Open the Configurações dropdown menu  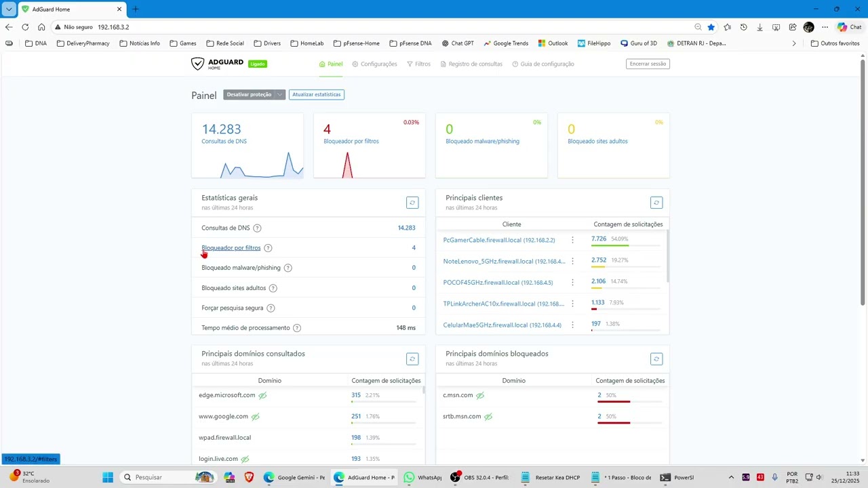(x=375, y=64)
